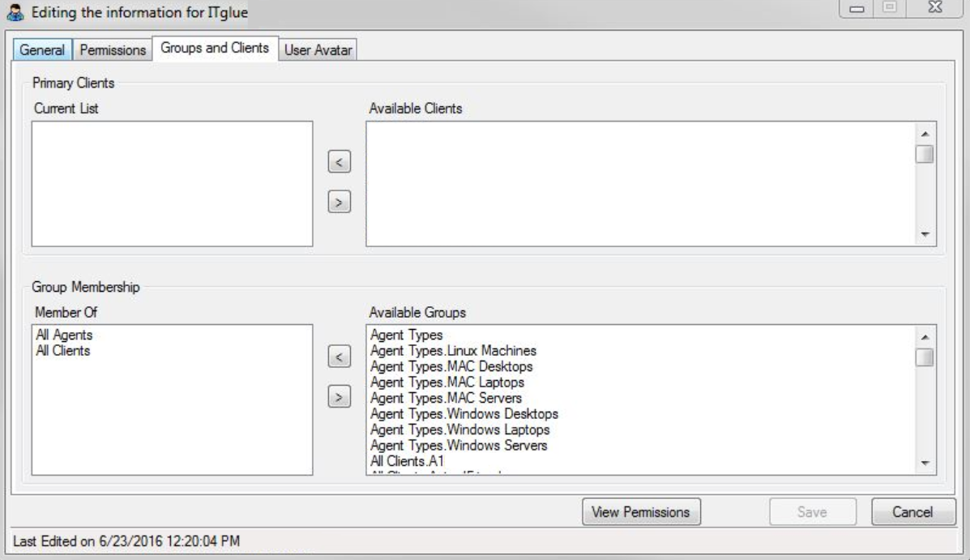Viewport: 970px width, 560px height.
Task: Click the left arrow button in Group Membership
Action: pos(340,356)
